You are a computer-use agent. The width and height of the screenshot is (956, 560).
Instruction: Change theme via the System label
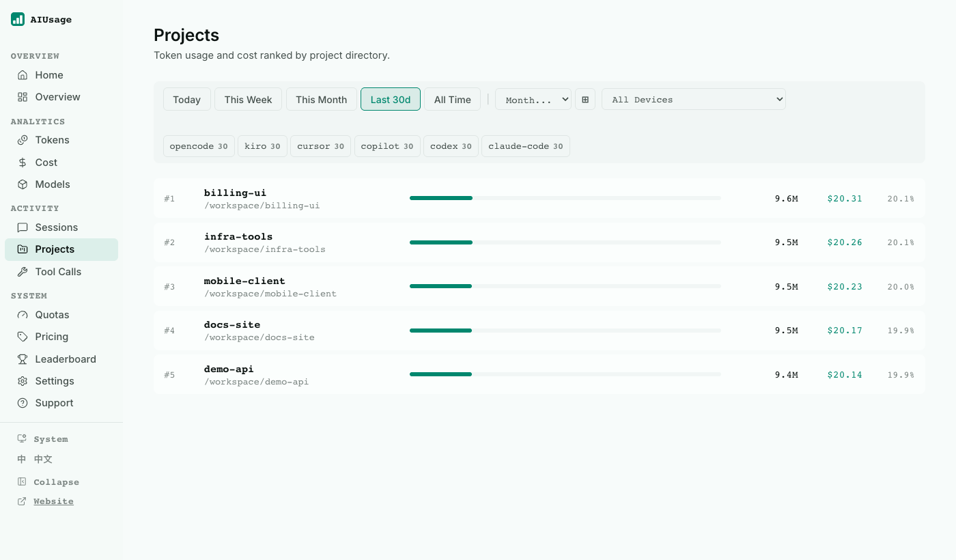(51, 438)
